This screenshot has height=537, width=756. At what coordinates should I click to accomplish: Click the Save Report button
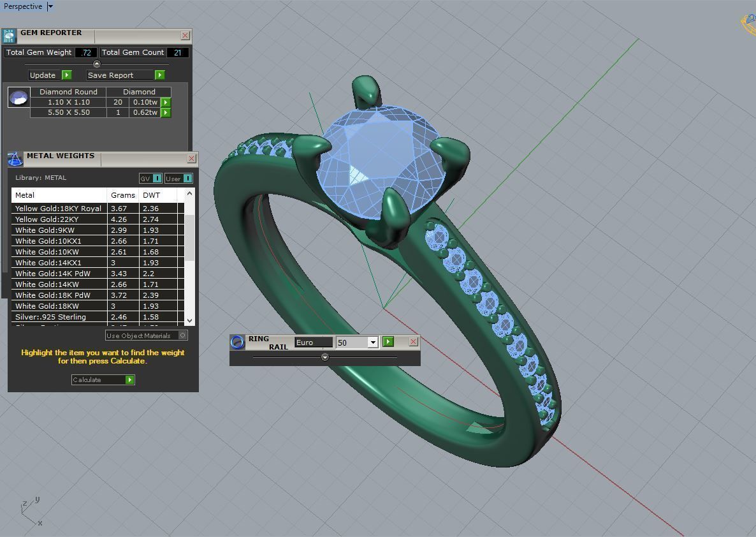pos(126,75)
